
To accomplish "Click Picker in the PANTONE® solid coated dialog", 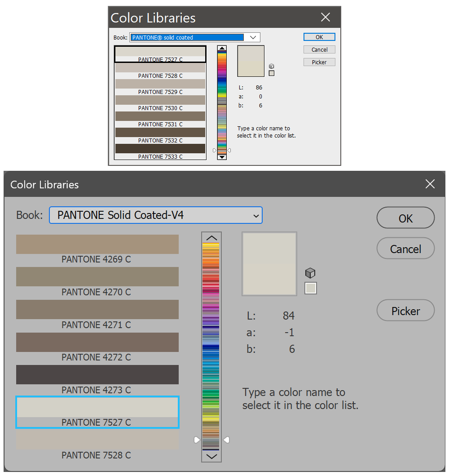I will (319, 62).
